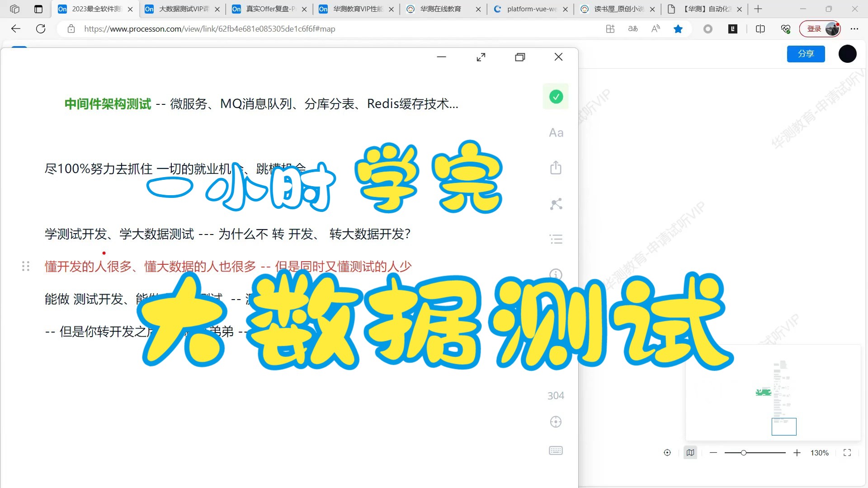This screenshot has width=868, height=488.
Task: Click the 中间件架构测试 green heading text
Action: click(x=108, y=104)
